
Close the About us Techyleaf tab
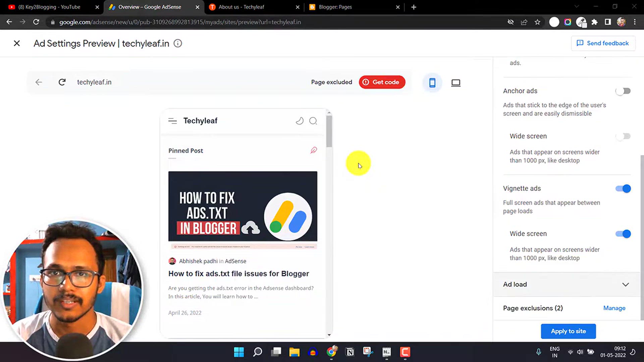pyautogui.click(x=298, y=7)
